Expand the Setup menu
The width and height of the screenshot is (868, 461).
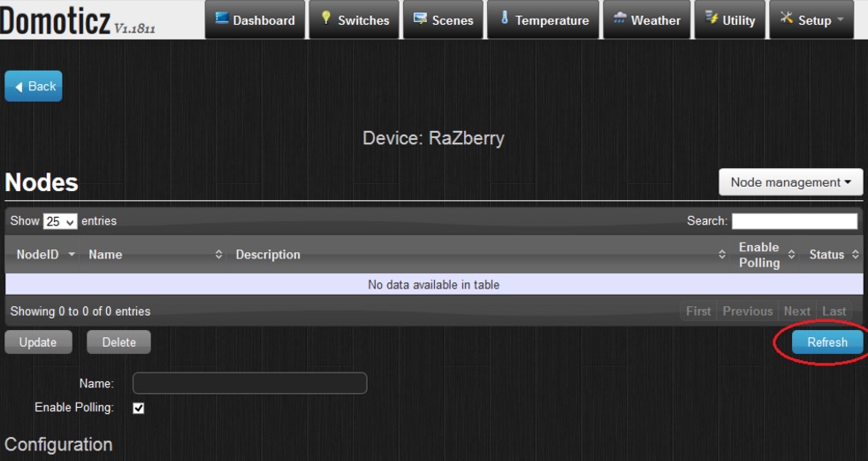(811, 20)
